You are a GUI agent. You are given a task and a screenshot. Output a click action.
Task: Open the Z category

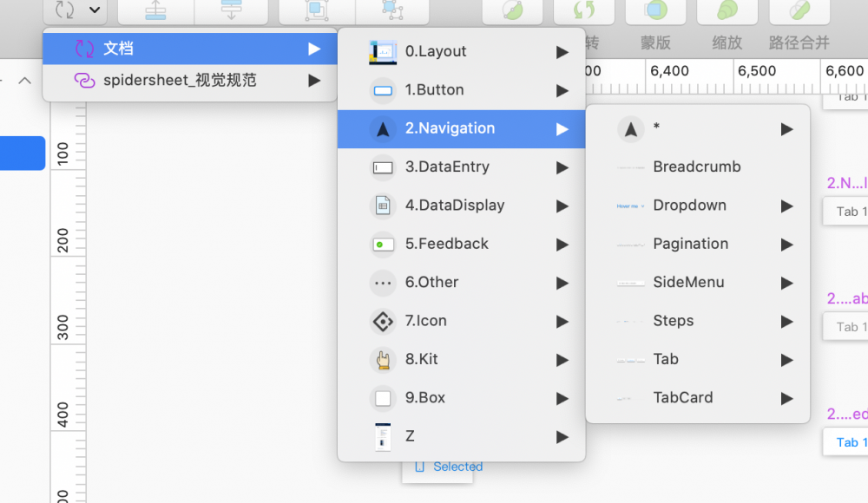point(461,436)
